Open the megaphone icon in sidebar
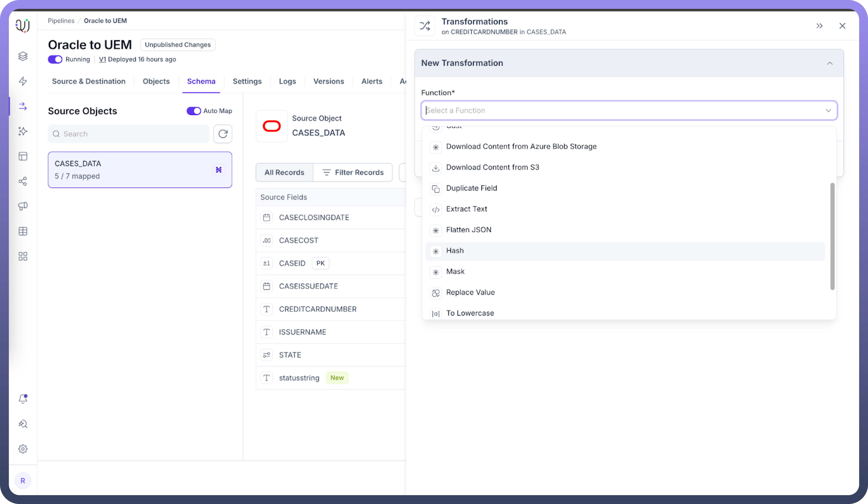868x504 pixels. coord(23,206)
